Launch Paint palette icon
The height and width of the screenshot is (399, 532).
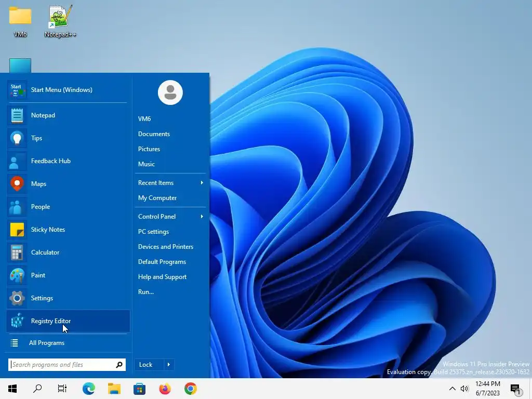[17, 275]
